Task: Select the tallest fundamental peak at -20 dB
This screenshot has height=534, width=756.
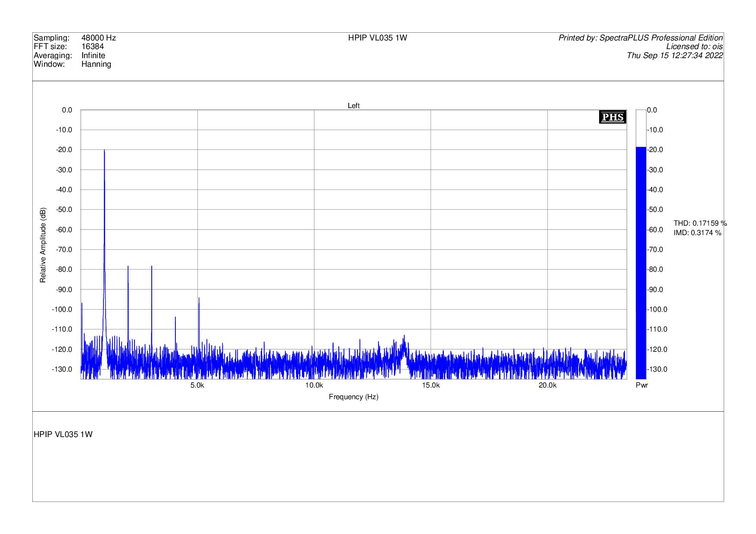Action: 104,150
